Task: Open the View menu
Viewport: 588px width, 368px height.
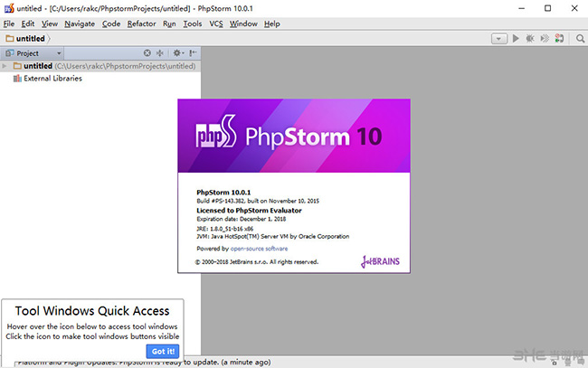Action: click(x=50, y=24)
